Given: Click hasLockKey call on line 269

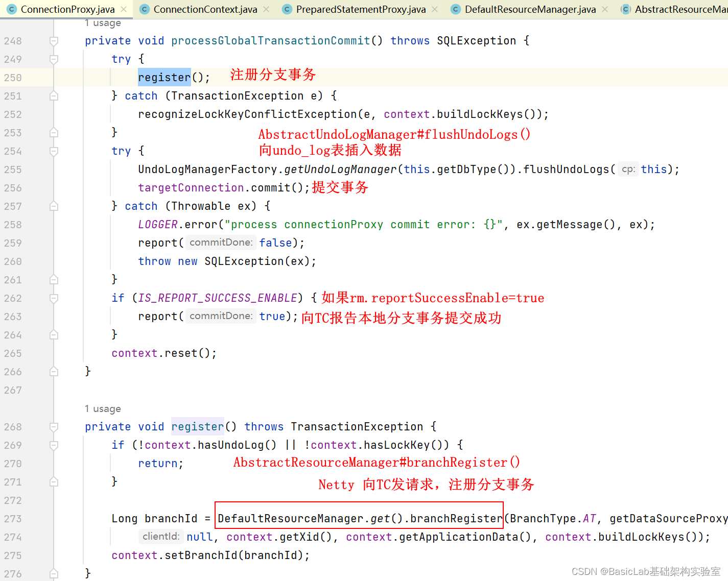Looking at the screenshot, I should (397, 445).
